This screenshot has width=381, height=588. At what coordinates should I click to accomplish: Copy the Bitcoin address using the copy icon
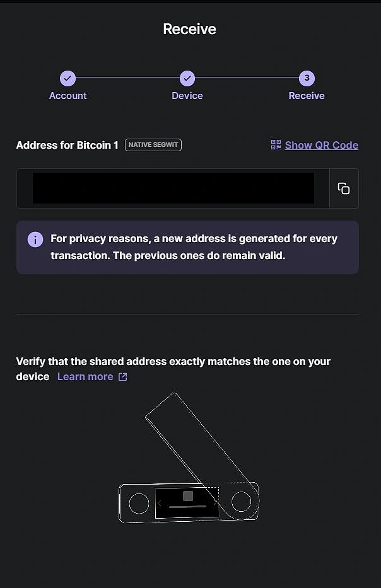tap(344, 188)
